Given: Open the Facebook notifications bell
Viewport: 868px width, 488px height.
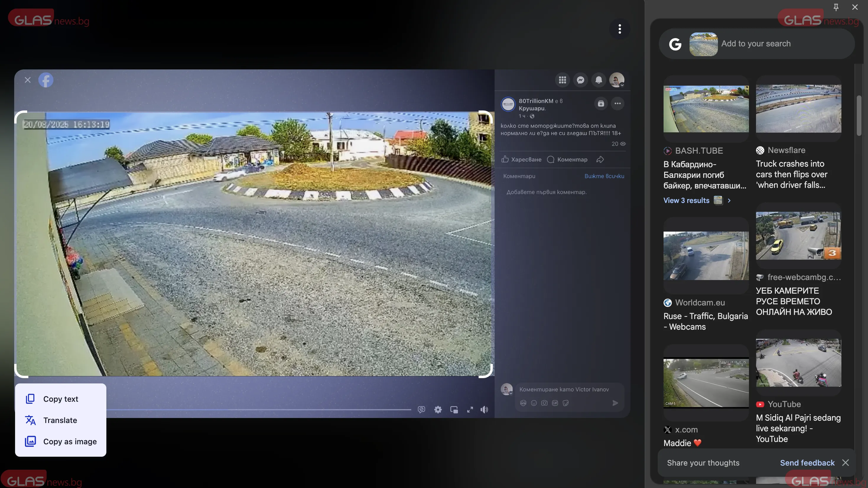Looking at the screenshot, I should pos(599,80).
